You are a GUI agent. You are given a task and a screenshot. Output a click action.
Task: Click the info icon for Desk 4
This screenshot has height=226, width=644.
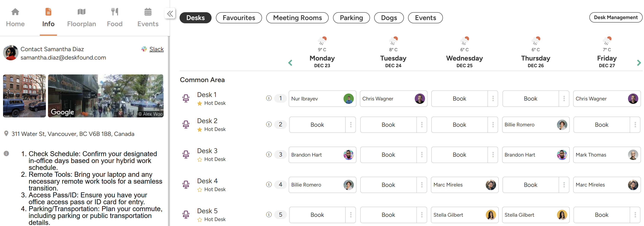pyautogui.click(x=269, y=184)
